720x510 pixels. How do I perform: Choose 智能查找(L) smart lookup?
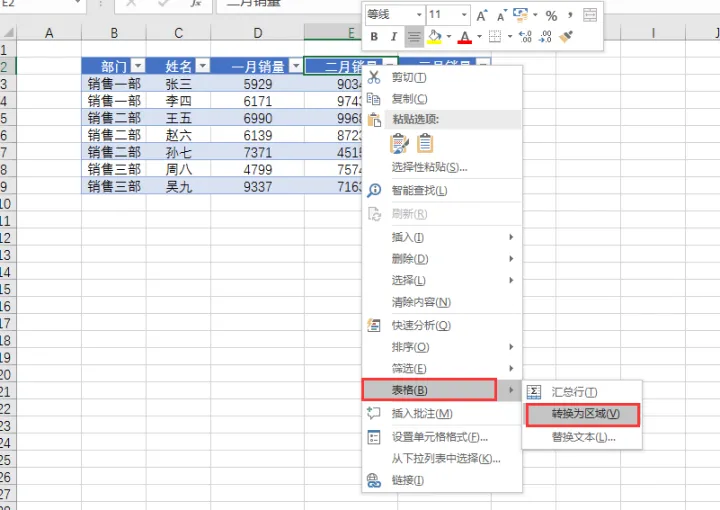[442, 191]
